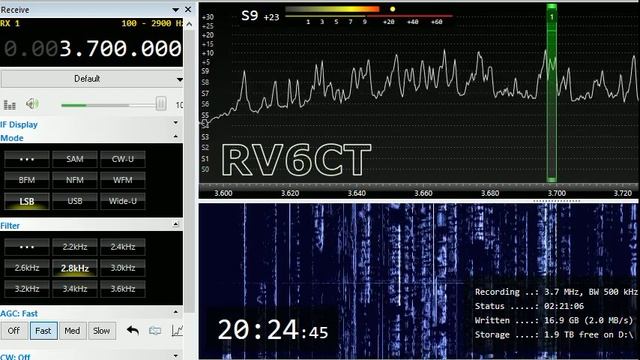
Task: Set filter to 2.2kHz
Action: 75,247
